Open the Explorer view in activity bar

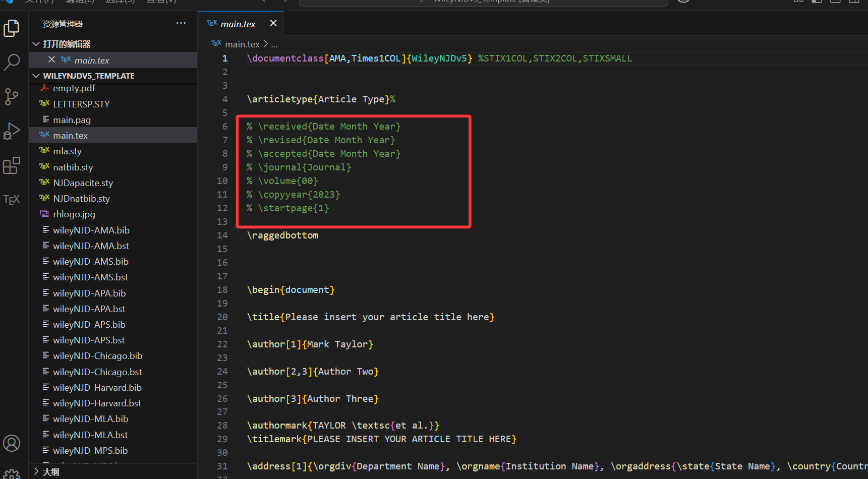(12, 28)
